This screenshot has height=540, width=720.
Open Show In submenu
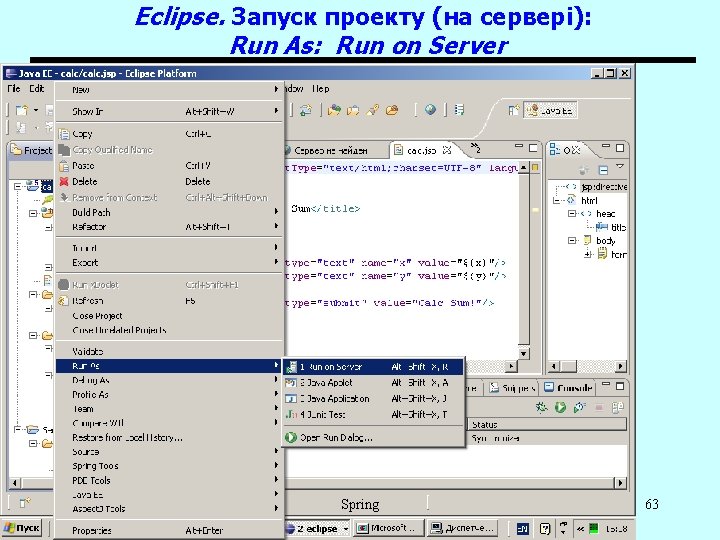point(169,112)
